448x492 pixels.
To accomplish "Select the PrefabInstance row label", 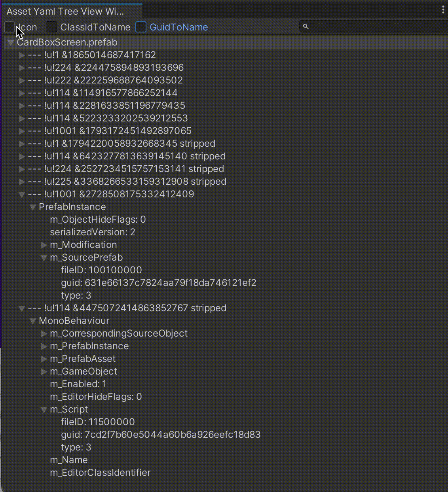I will [x=72, y=207].
